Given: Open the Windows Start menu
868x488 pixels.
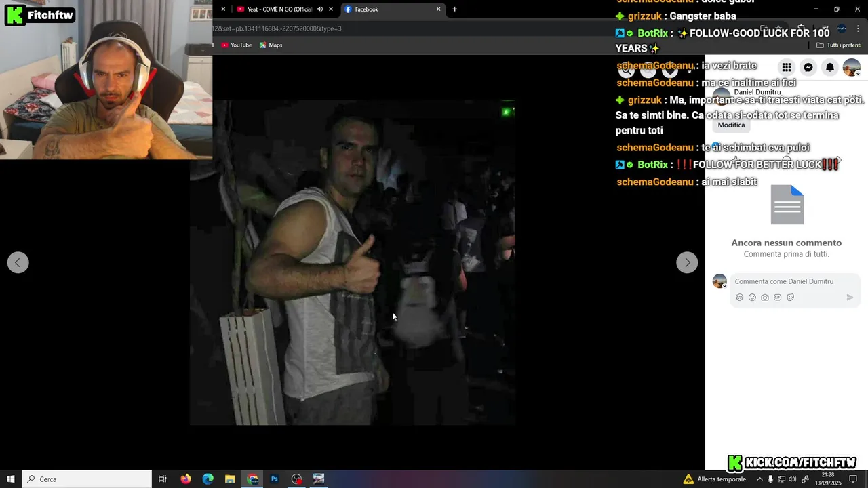Looking at the screenshot, I should pos(11,479).
